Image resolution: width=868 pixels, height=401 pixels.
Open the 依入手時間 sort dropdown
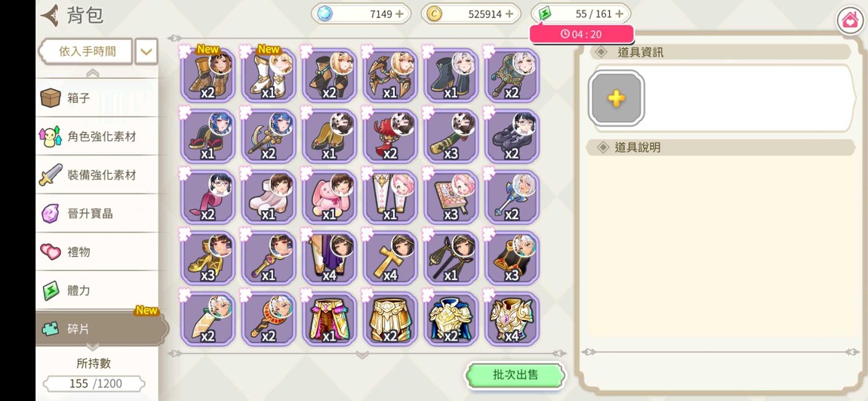pos(86,51)
